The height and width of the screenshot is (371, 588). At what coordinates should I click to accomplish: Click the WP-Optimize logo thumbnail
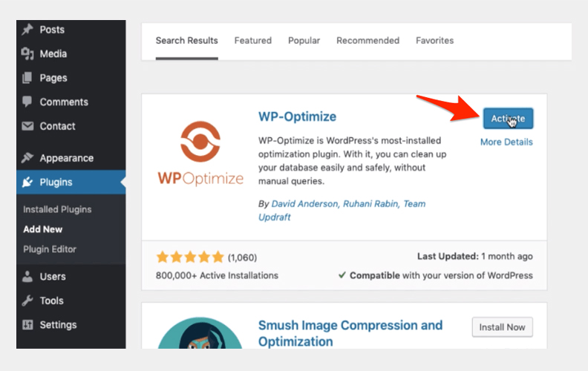[x=200, y=154]
